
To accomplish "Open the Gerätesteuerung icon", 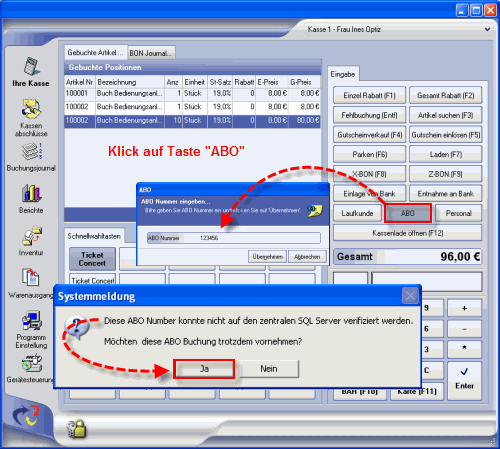I will [32, 363].
